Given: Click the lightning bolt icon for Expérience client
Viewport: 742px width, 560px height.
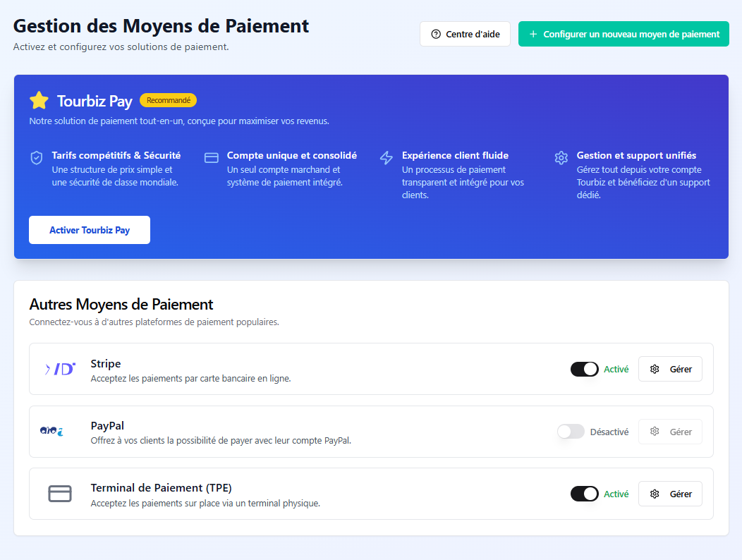Looking at the screenshot, I should pyautogui.click(x=387, y=157).
